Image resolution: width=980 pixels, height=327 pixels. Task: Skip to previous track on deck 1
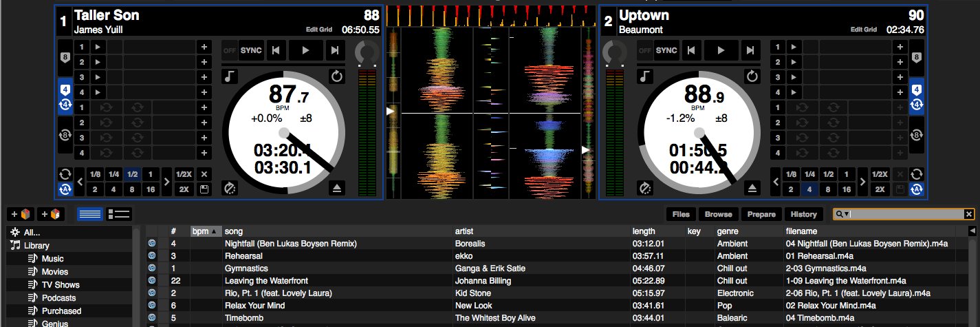pyautogui.click(x=276, y=50)
